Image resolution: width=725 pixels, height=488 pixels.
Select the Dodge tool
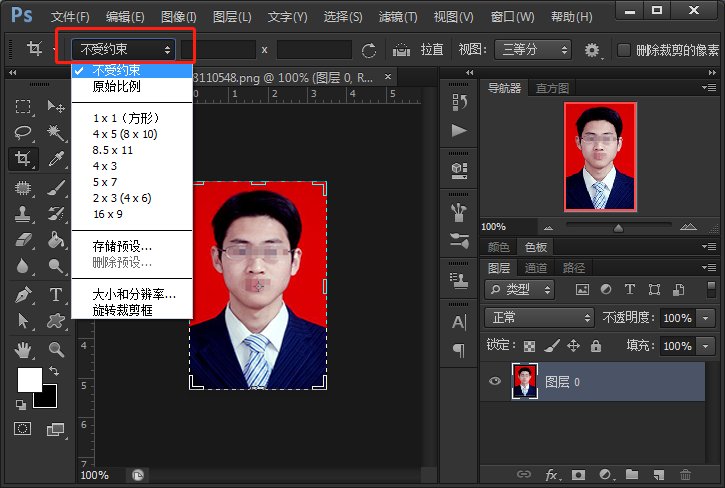coord(56,266)
